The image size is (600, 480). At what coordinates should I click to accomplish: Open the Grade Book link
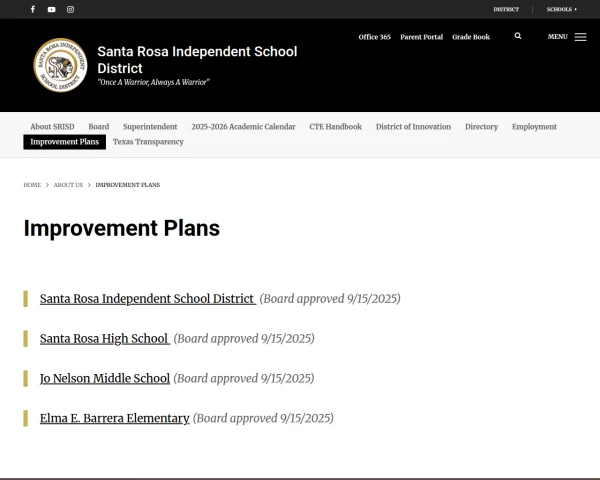pos(471,37)
